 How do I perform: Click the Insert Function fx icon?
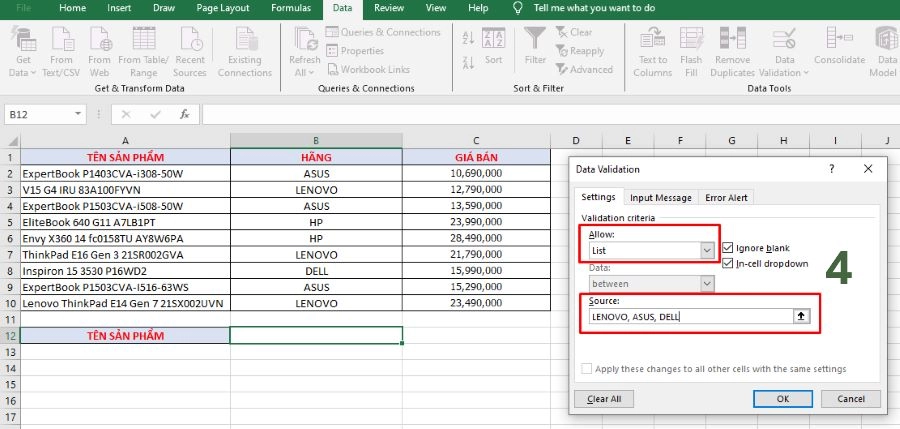(x=184, y=114)
